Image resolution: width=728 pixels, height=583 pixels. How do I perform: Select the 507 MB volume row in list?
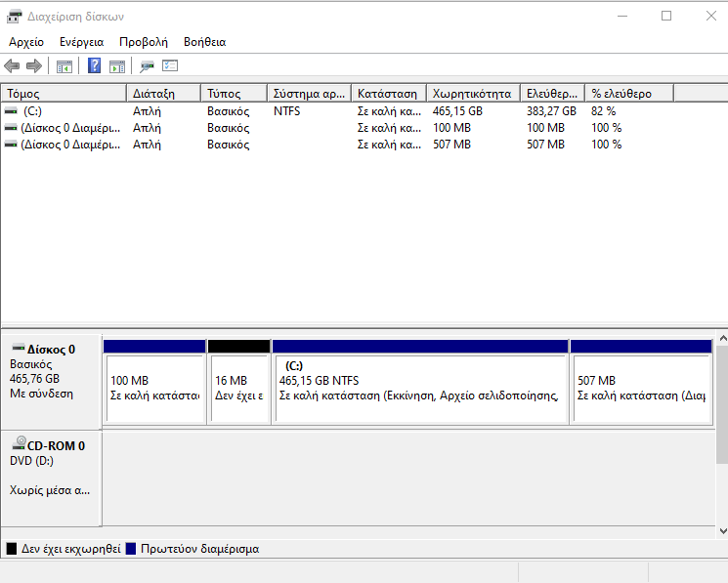pos(64,145)
